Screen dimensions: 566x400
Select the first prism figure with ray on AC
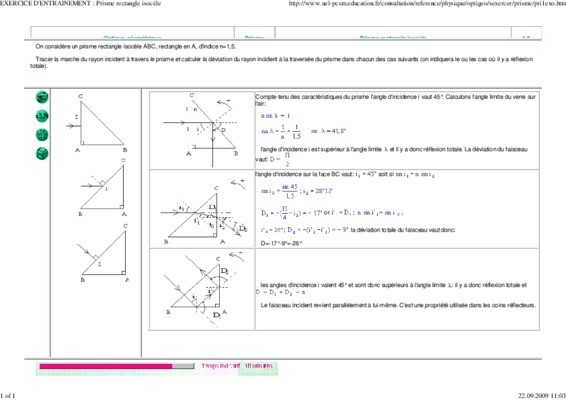click(x=96, y=123)
